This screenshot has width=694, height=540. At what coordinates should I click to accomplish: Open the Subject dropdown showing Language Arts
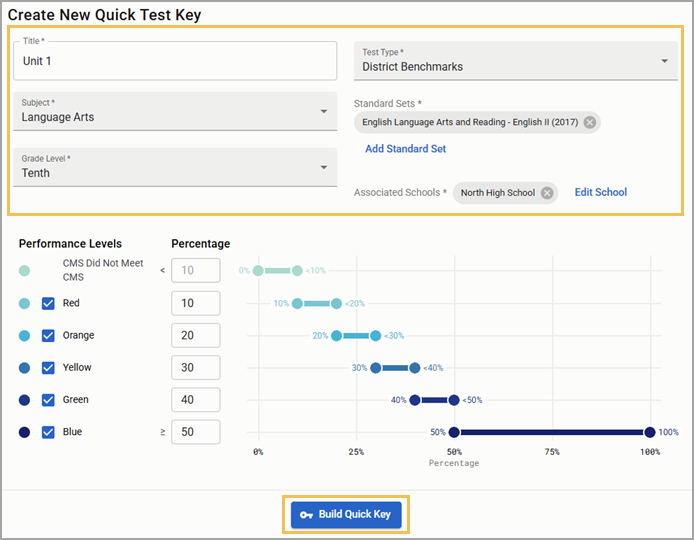[175, 112]
